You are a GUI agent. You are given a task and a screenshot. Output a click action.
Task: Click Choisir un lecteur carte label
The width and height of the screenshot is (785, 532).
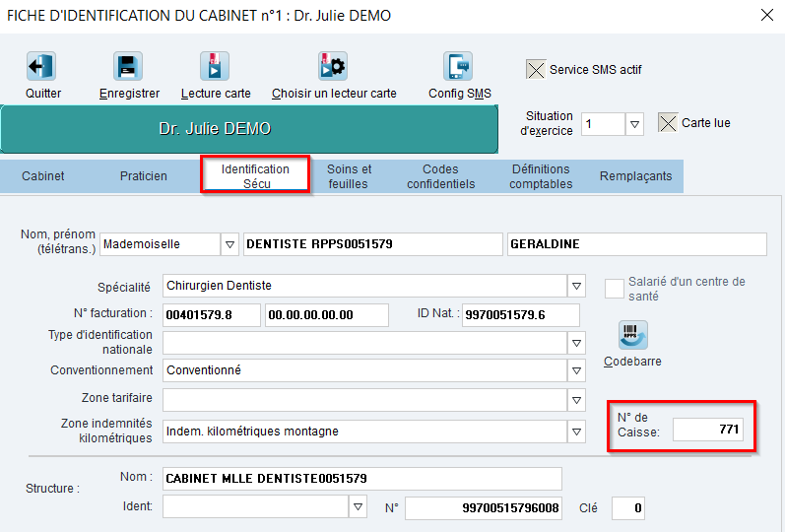click(334, 94)
